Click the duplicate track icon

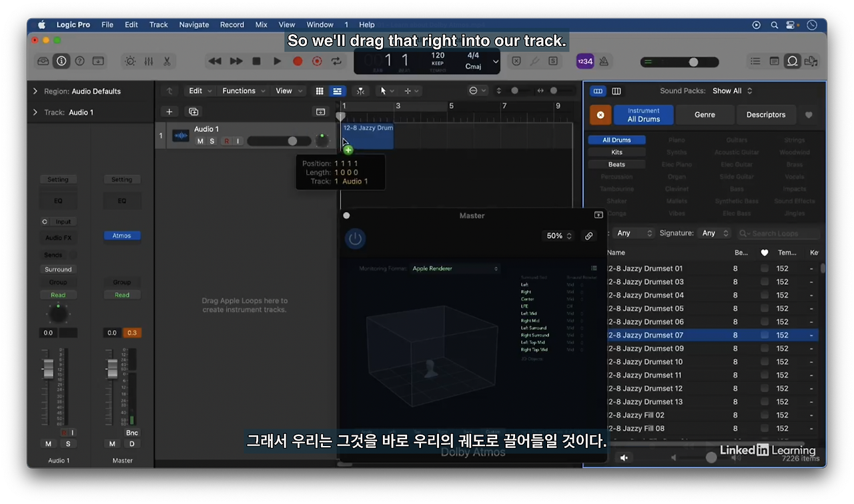[193, 112]
